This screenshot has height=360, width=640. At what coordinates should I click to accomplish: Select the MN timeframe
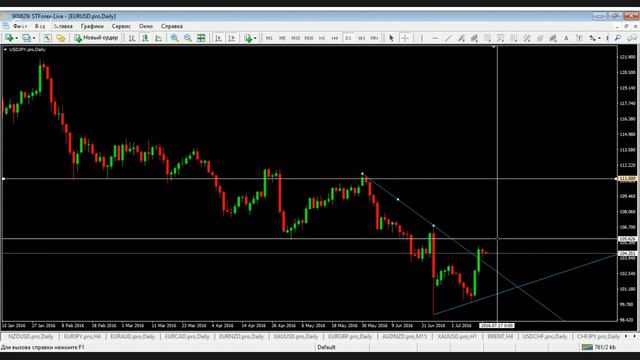[374, 38]
